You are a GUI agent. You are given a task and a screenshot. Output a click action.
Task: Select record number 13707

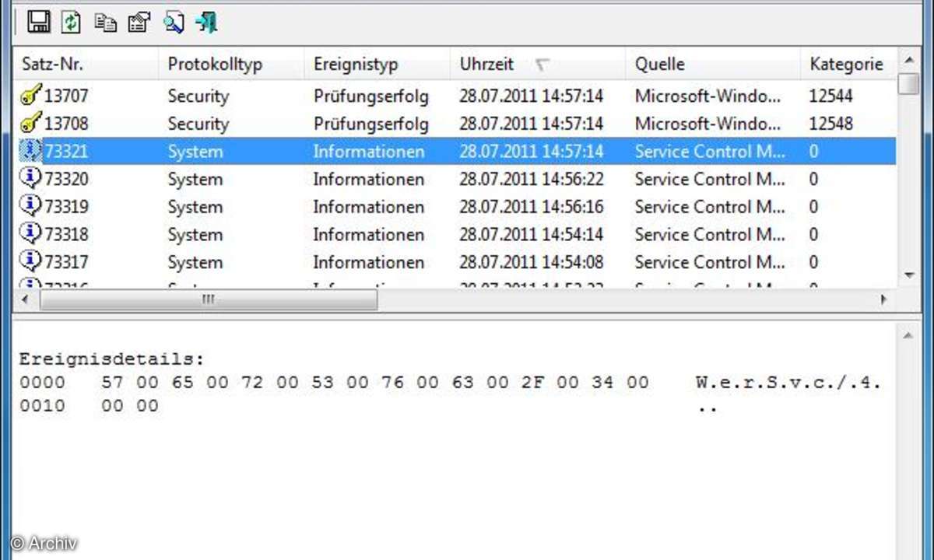(66, 96)
